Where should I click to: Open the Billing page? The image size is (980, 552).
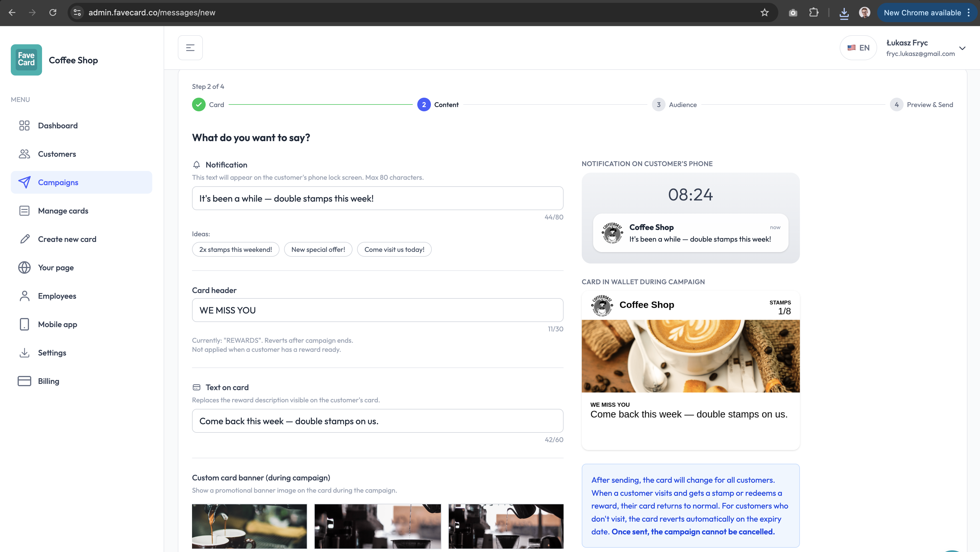pyautogui.click(x=48, y=381)
